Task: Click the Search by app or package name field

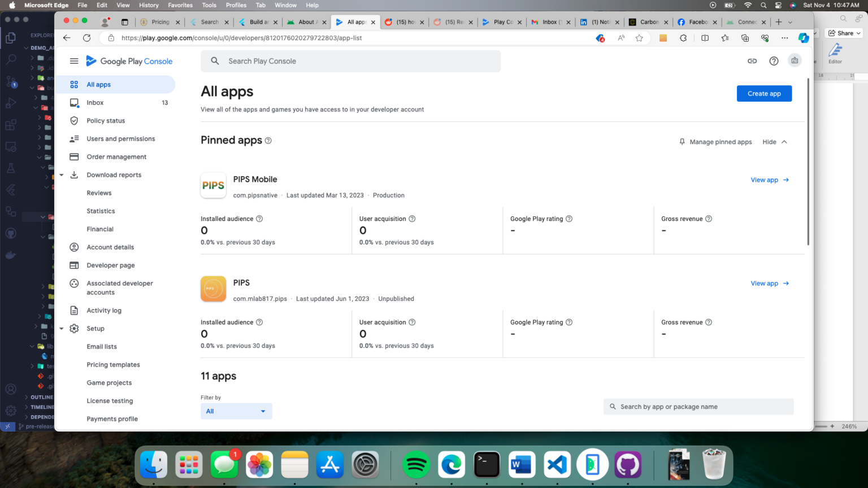Action: pos(698,406)
